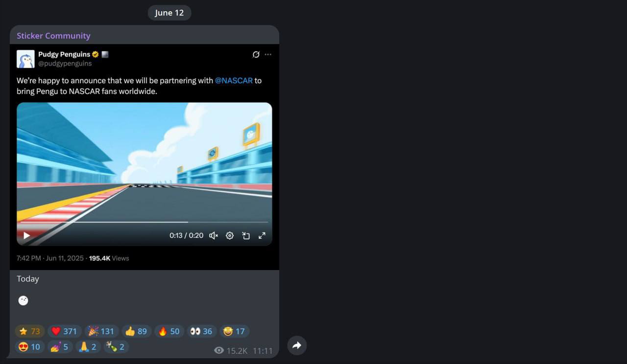The height and width of the screenshot is (364, 627).
Task: Open the tweet three-dots menu
Action: pyautogui.click(x=268, y=54)
